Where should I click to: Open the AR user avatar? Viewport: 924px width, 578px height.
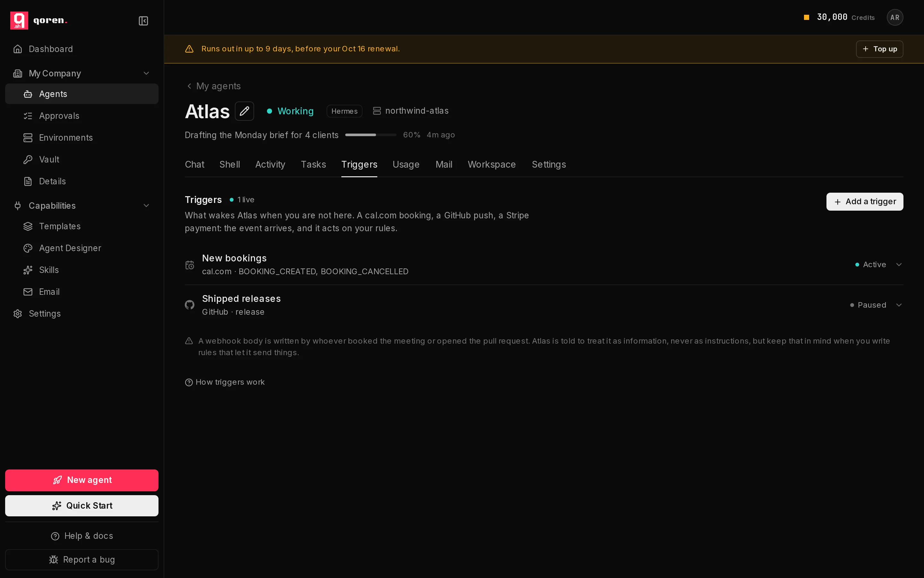pyautogui.click(x=894, y=17)
